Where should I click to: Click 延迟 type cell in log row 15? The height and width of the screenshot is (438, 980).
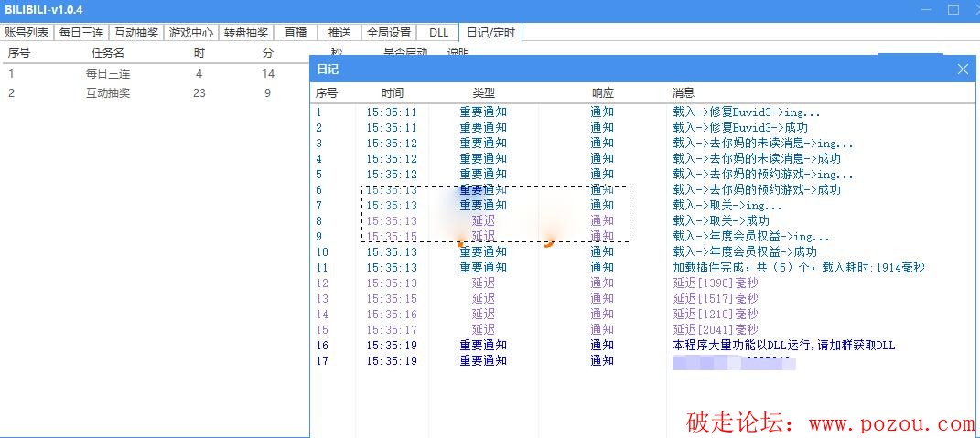483,329
